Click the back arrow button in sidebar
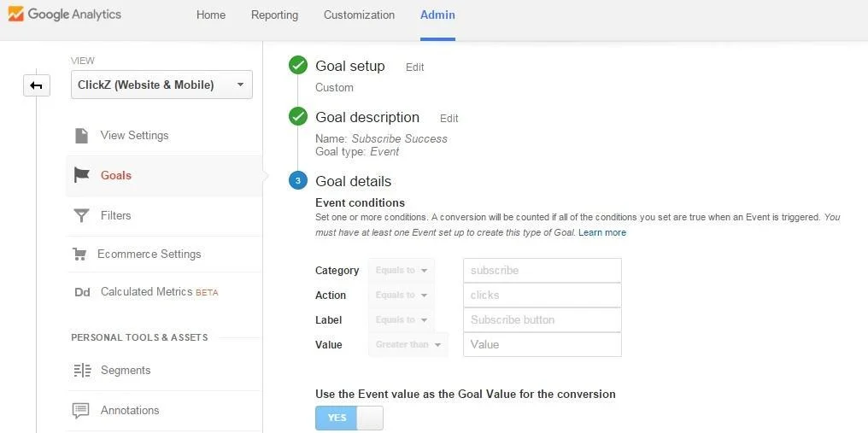 coord(36,85)
